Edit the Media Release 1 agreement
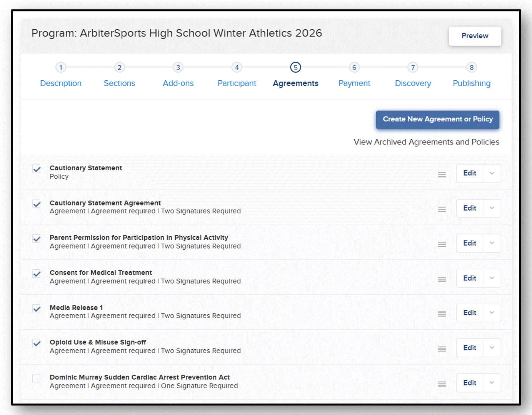Image resolution: width=532 pixels, height=415 pixels. [x=470, y=313]
